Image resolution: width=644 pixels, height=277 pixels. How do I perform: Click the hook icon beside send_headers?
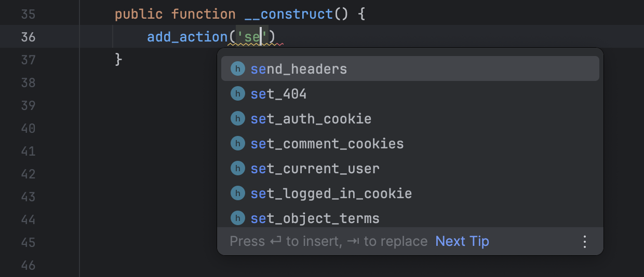click(237, 69)
